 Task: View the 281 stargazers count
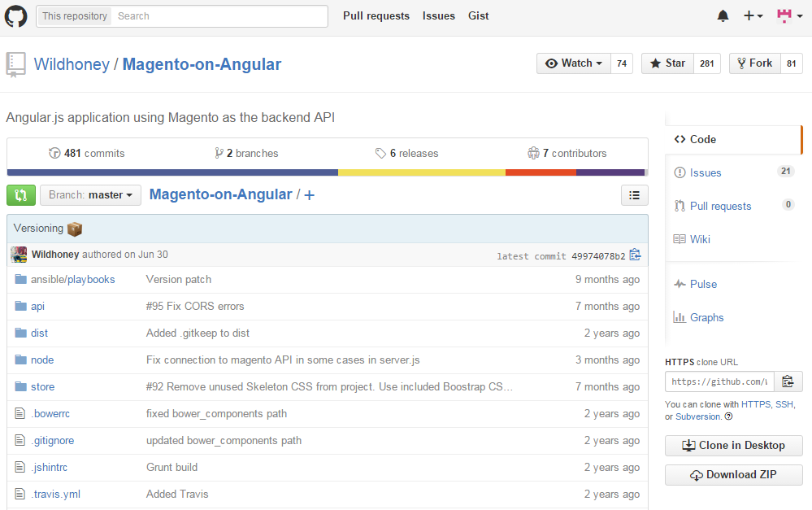coord(707,63)
